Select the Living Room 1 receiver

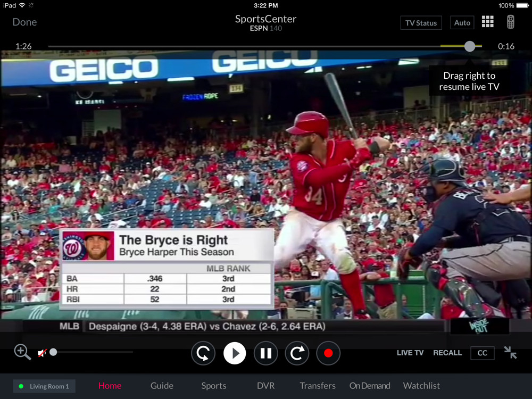tap(44, 386)
